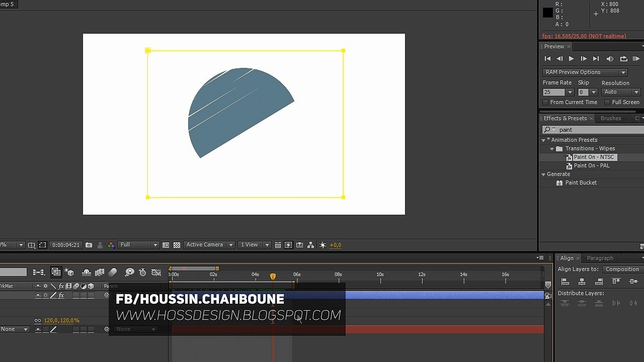Enable the Full Screen checkbox
Viewport: 644px width, 362px height.
(607, 103)
